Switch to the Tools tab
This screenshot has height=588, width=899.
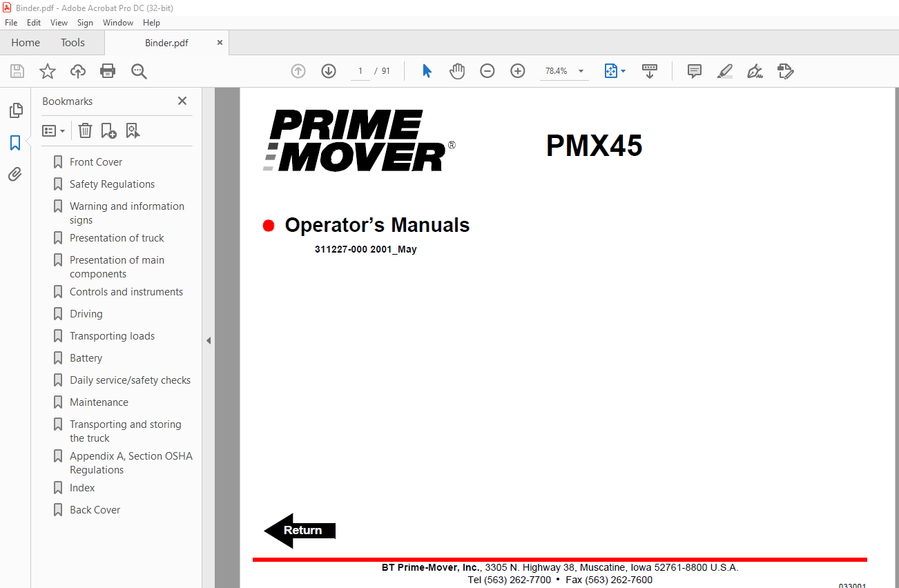(x=72, y=43)
